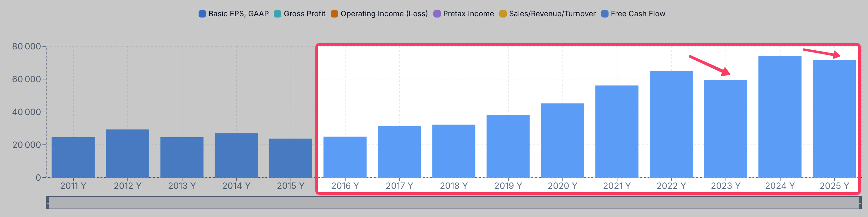Hide the Free Cash Flow series
The image size is (868, 217).
633,14
